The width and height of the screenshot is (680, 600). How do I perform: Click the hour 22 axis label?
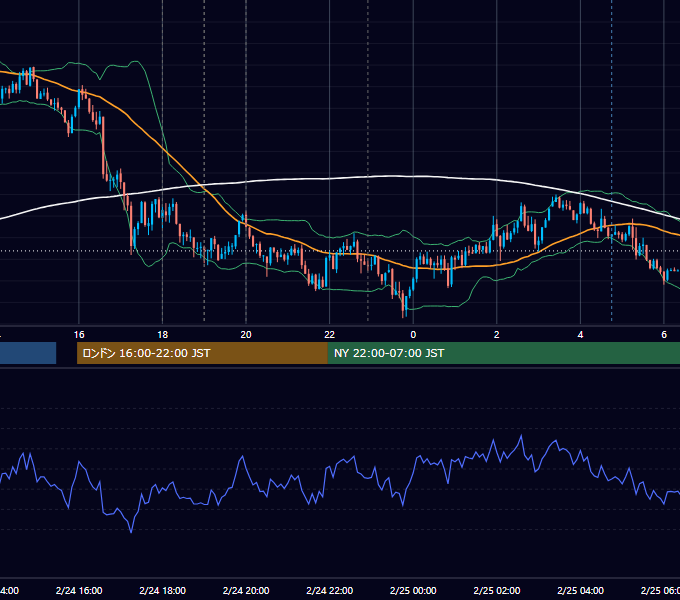[330, 335]
